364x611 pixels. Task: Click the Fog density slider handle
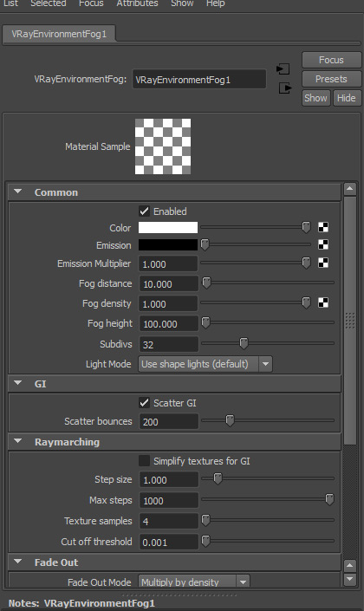point(306,302)
